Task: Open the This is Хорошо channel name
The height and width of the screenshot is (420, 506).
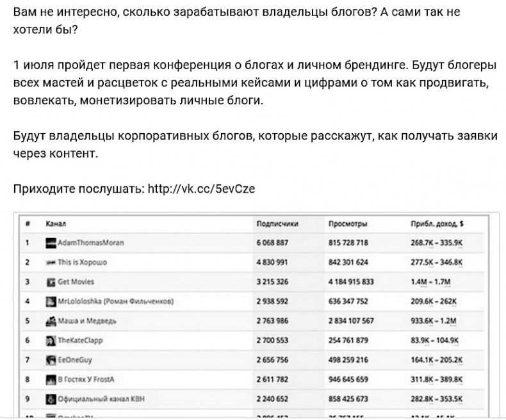Action: [x=82, y=262]
